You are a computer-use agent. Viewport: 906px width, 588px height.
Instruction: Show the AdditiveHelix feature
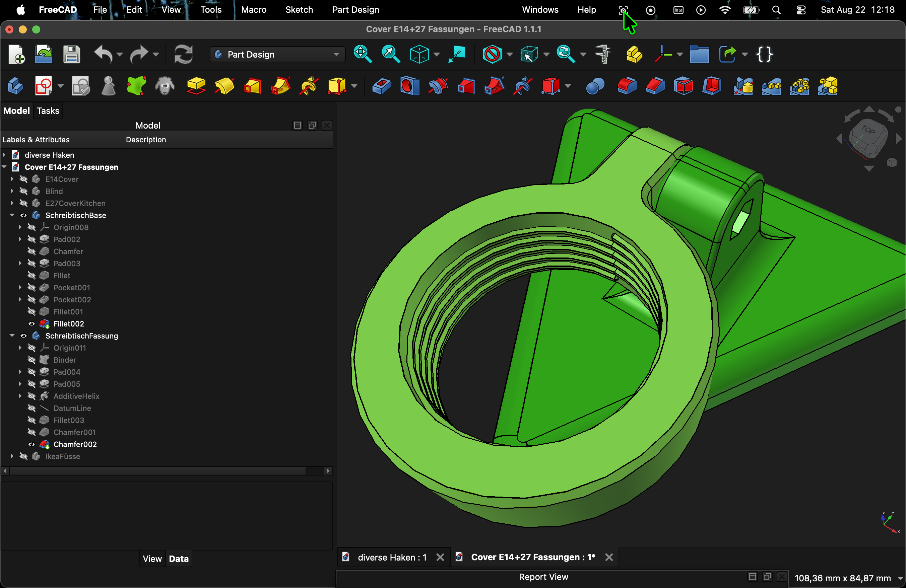(31, 396)
